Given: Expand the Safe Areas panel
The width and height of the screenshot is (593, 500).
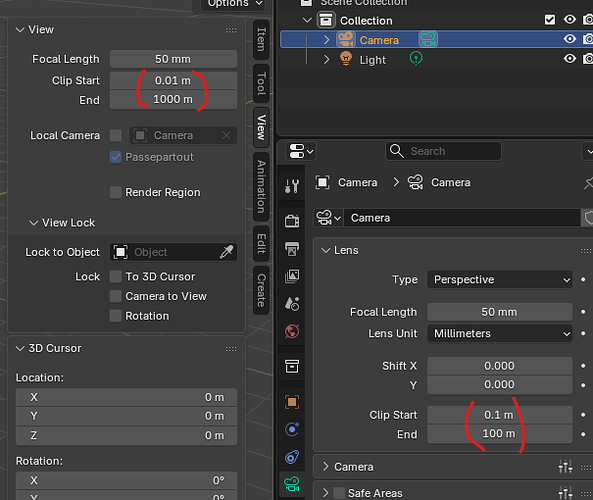Looking at the screenshot, I should pos(326,493).
